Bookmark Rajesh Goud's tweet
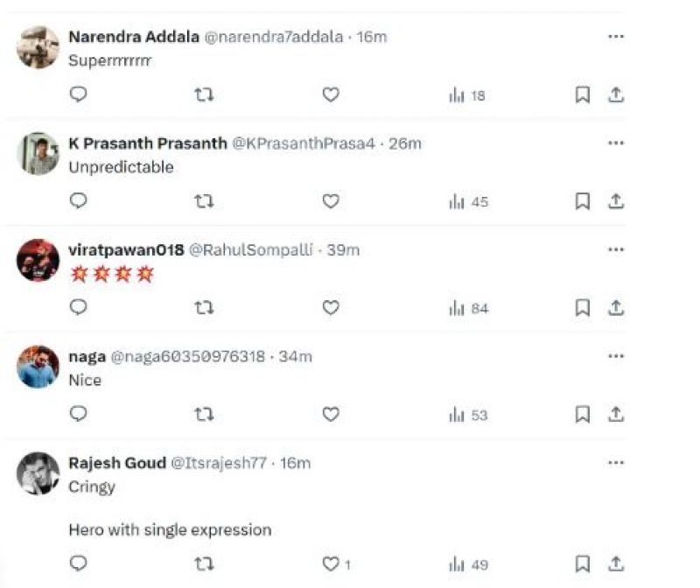 (583, 564)
